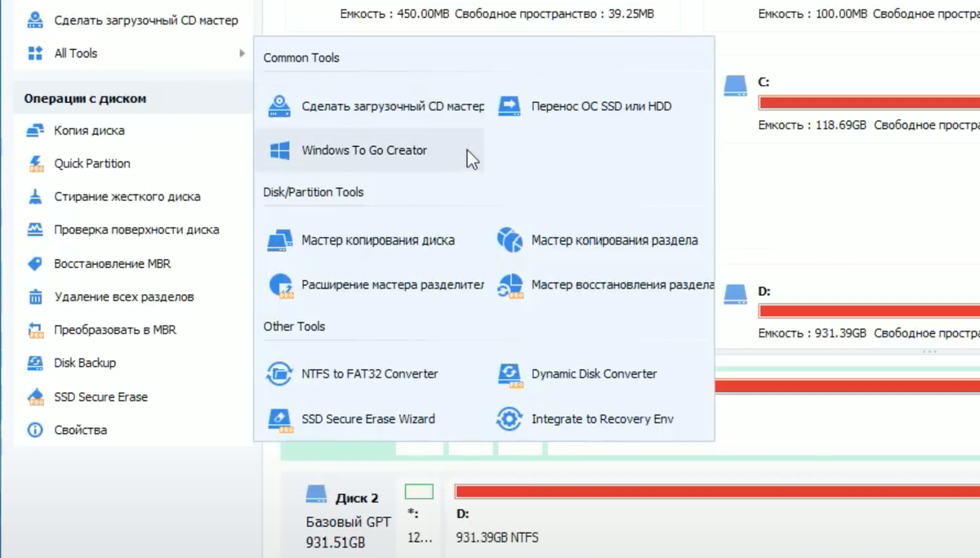Click the SSD Secure Erase Wizard icon
The height and width of the screenshot is (558, 980).
pyautogui.click(x=280, y=419)
